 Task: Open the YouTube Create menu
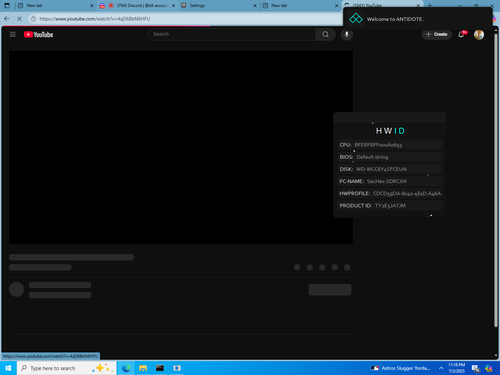tap(437, 34)
